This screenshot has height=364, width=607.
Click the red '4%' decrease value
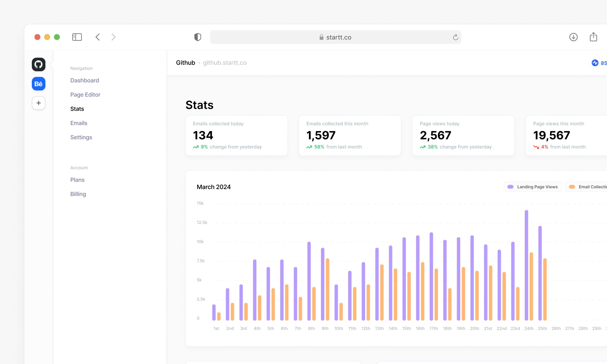(x=544, y=147)
